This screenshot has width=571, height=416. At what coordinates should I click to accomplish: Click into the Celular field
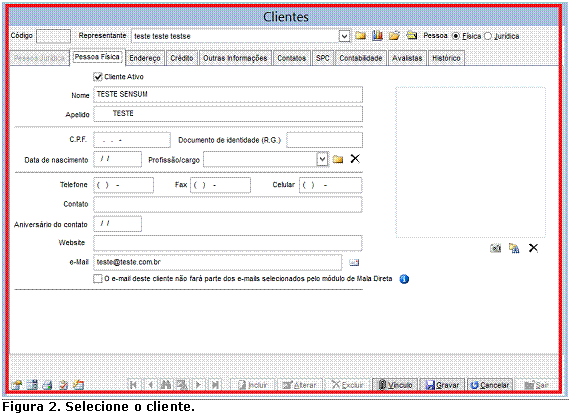click(x=331, y=185)
